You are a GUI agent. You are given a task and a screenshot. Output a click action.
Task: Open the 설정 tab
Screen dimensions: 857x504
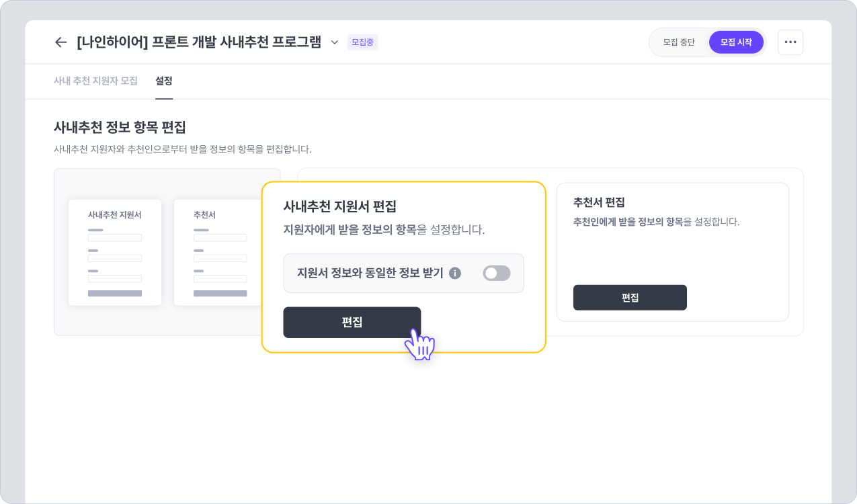click(x=164, y=81)
